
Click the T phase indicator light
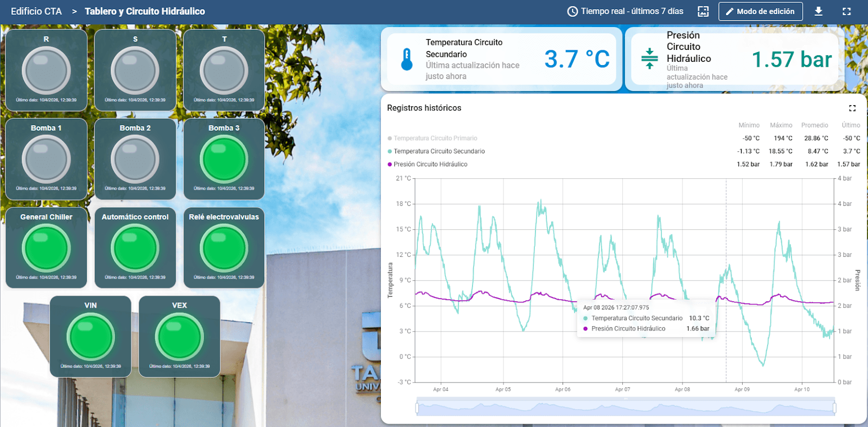click(224, 71)
